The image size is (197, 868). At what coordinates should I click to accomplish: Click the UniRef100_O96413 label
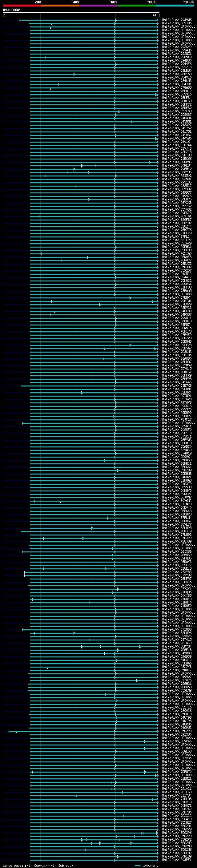pyautogui.click(x=176, y=819)
